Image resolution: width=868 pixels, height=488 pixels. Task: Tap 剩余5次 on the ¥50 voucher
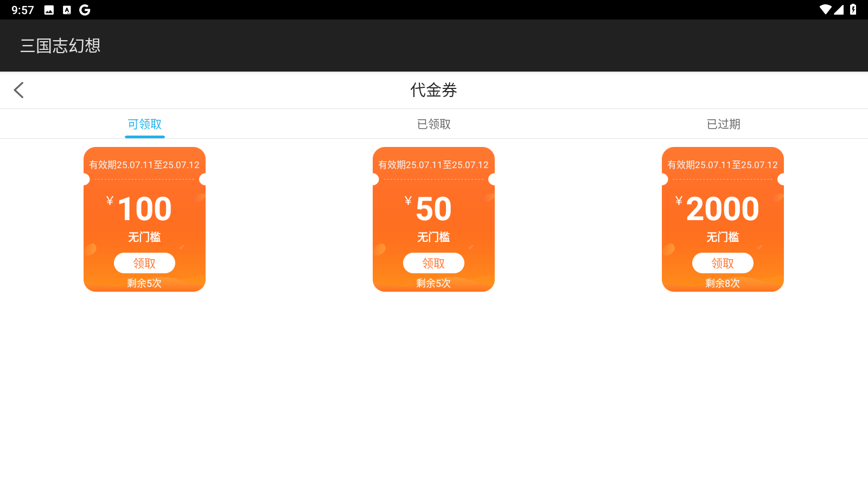pyautogui.click(x=433, y=283)
